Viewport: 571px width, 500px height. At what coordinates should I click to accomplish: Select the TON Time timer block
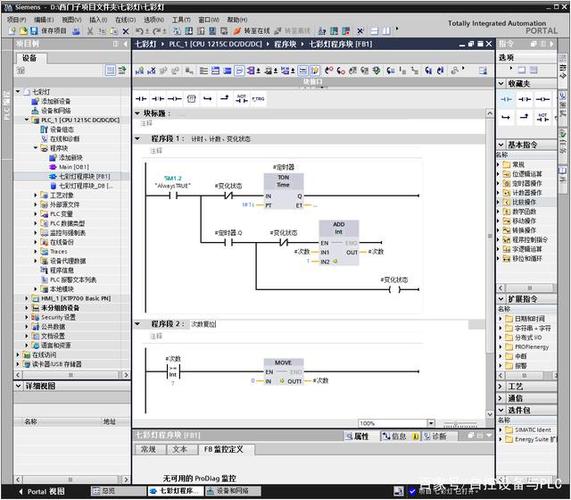coord(284,191)
